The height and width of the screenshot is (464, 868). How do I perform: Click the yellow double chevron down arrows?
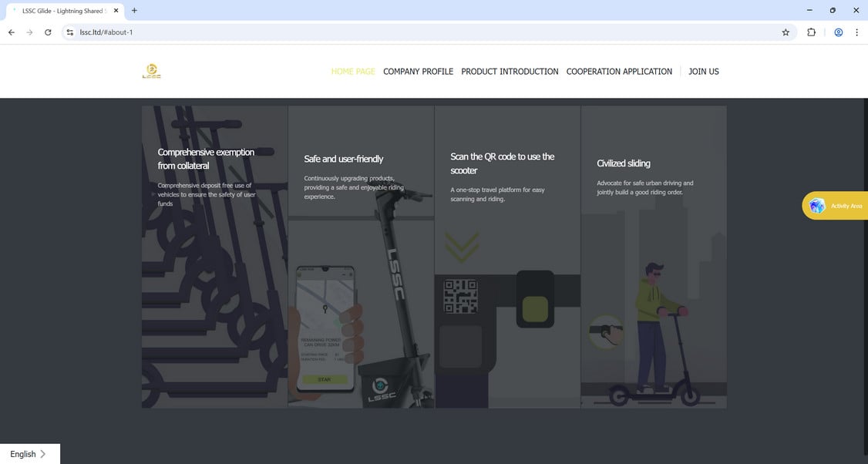click(x=462, y=247)
